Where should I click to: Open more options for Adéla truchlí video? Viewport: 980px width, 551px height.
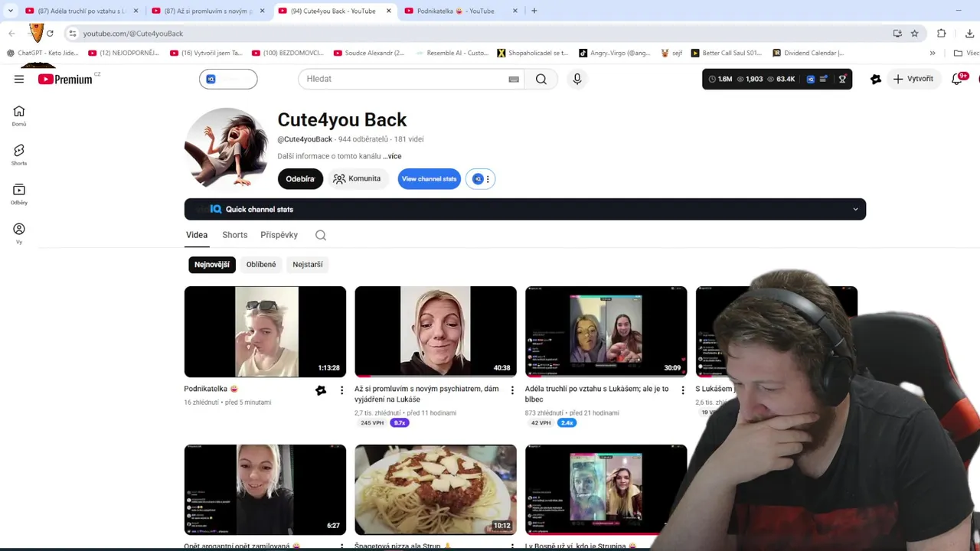pos(683,390)
